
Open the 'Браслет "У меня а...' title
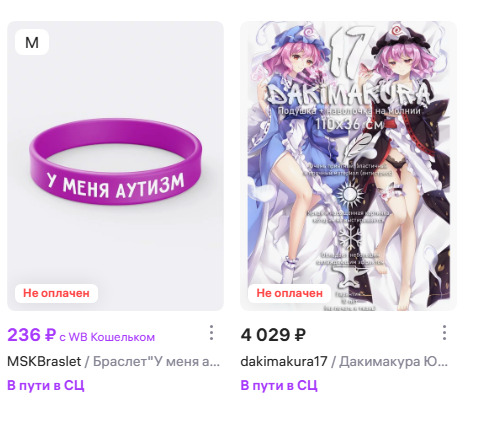[x=156, y=361]
